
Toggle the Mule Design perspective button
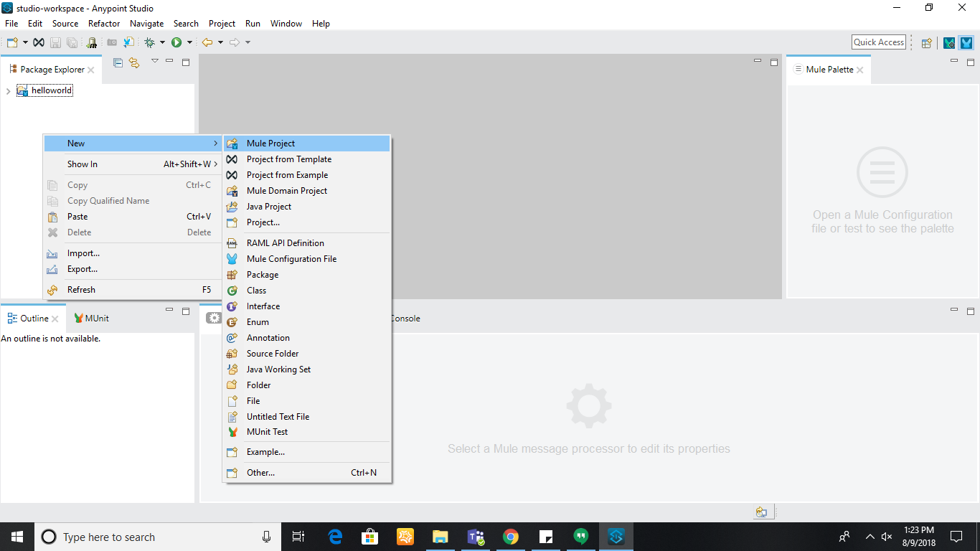pyautogui.click(x=966, y=42)
